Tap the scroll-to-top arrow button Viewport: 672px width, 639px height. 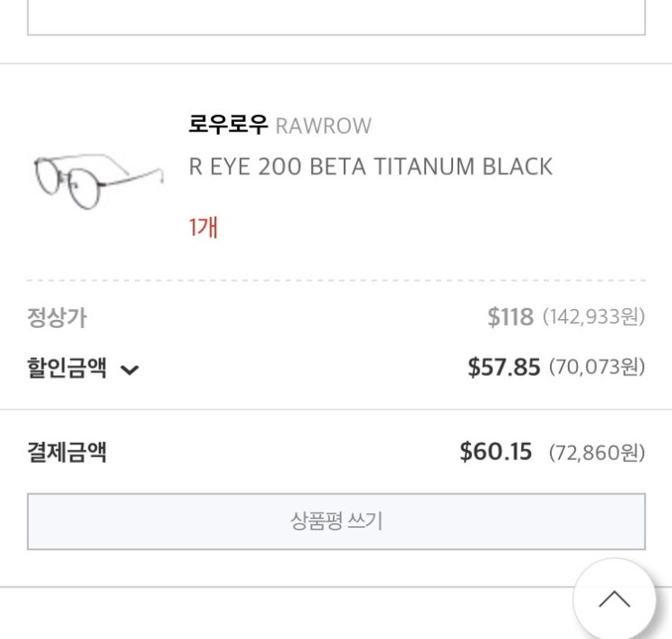click(614, 599)
